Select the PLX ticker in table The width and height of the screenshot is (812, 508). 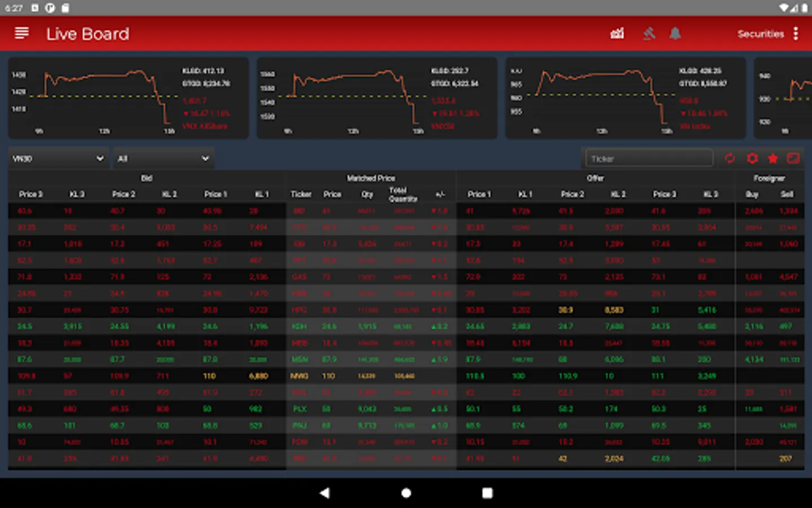[x=299, y=409]
